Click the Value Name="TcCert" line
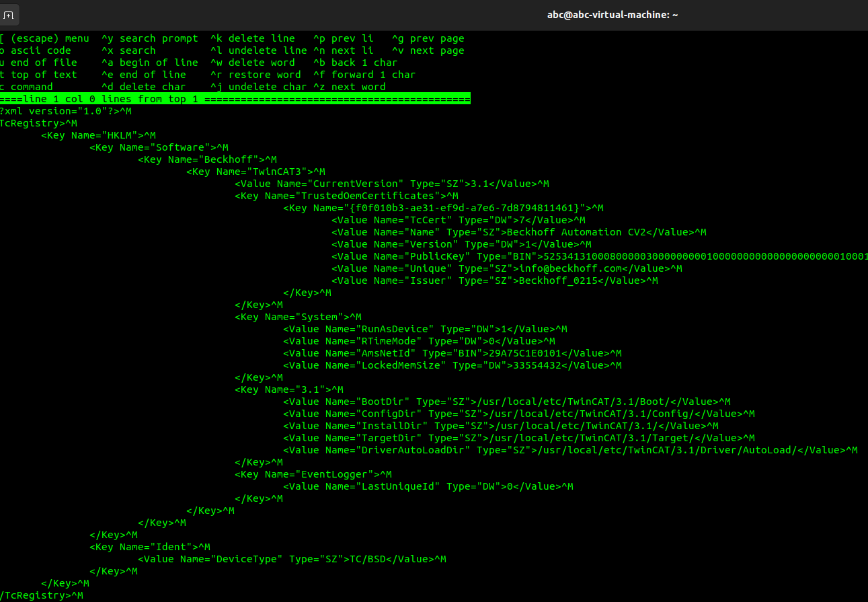Screen dimensions: 868x602 tap(459, 220)
